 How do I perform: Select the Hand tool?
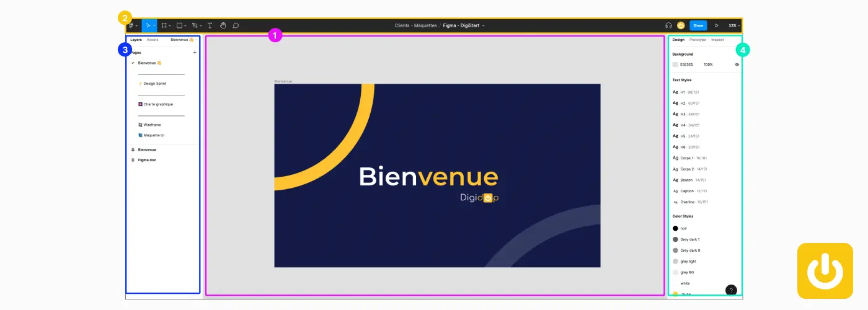(x=223, y=25)
